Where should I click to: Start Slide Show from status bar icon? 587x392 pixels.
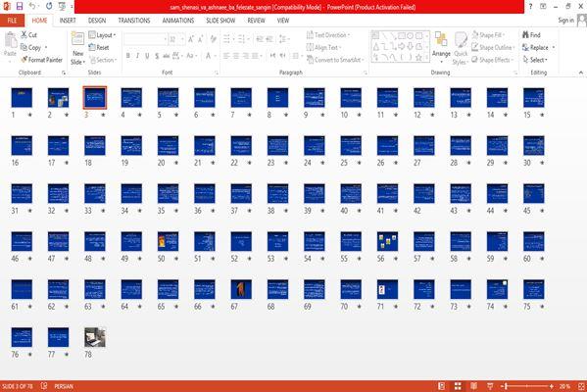490,386
